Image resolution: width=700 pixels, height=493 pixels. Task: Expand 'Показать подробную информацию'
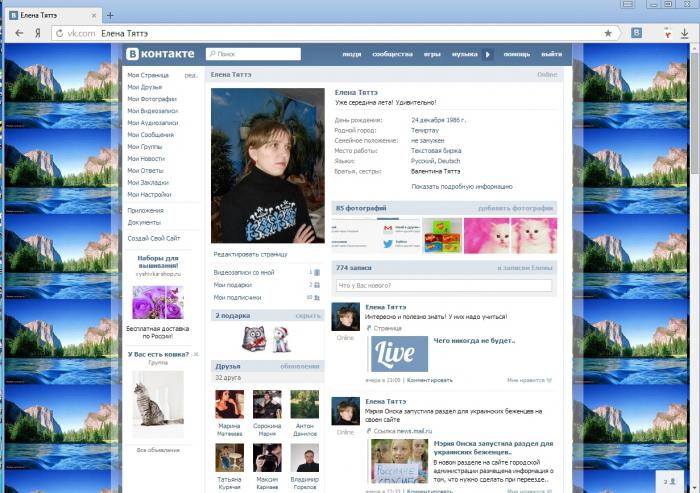(x=462, y=187)
